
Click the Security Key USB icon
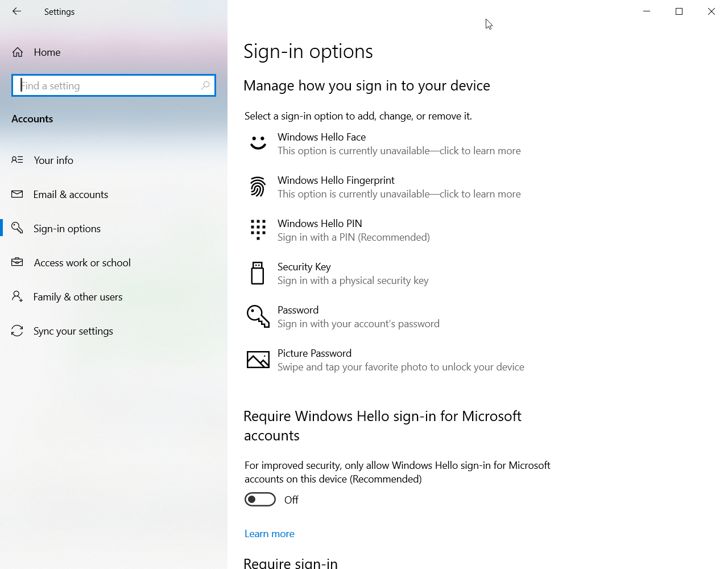tap(258, 273)
